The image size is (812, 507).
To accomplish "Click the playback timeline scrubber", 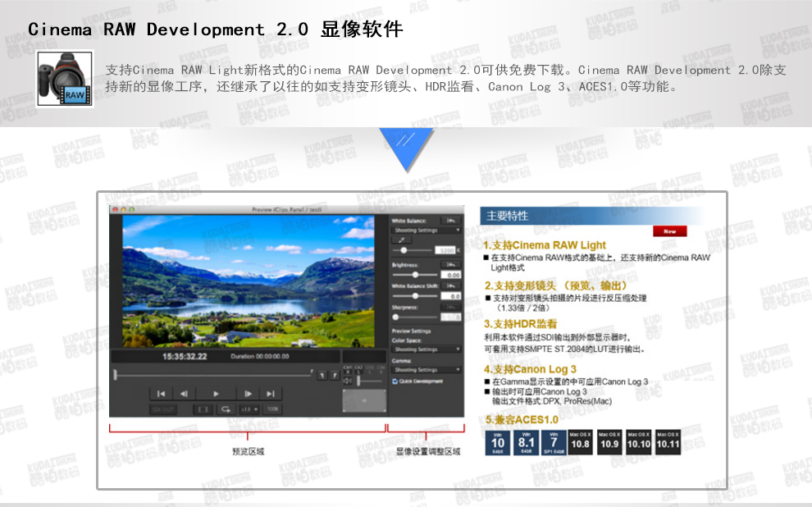I will (213, 374).
